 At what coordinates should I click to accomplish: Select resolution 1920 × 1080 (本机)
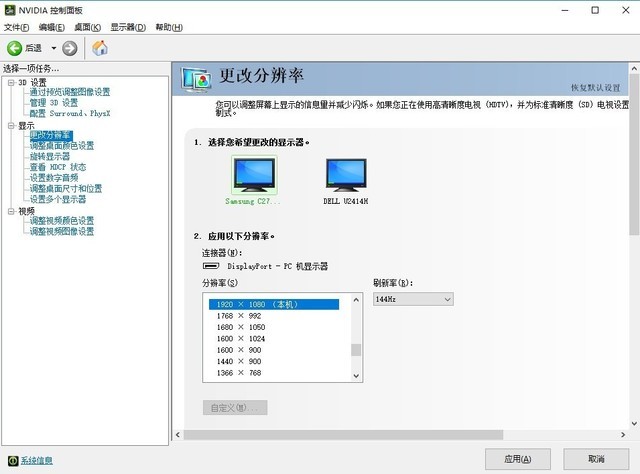click(x=274, y=304)
